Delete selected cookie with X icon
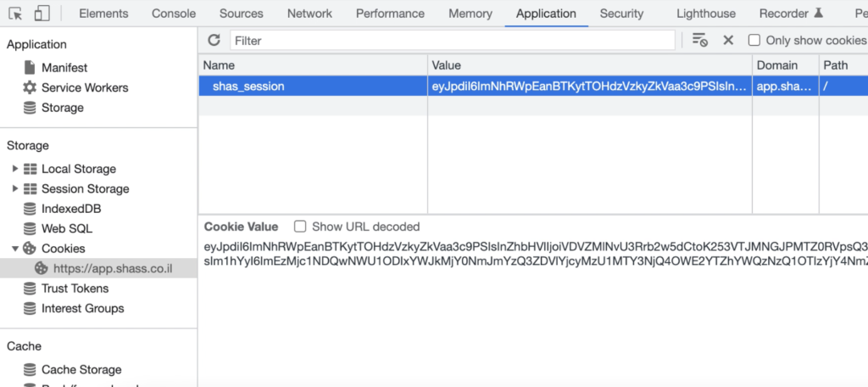 [x=728, y=40]
